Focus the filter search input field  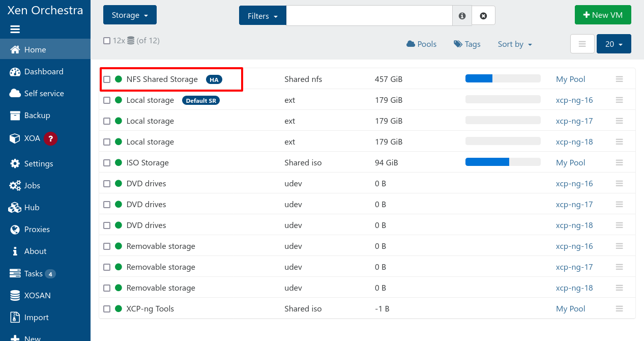369,16
